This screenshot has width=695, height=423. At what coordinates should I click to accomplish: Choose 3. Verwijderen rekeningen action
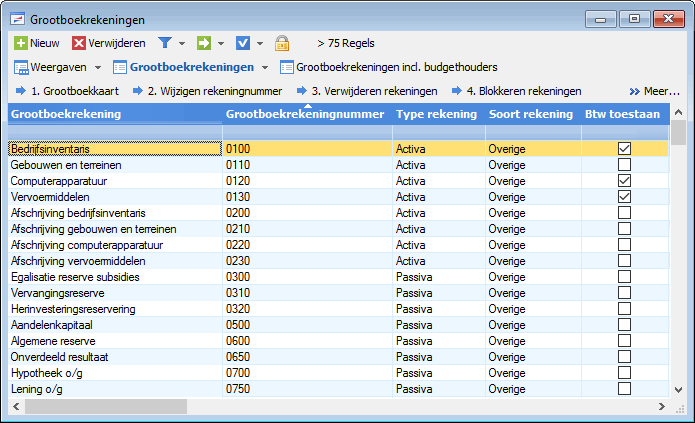367,91
